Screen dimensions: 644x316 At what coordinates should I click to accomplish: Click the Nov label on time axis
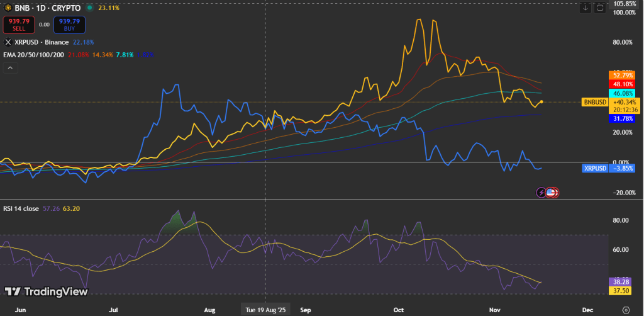[494, 310]
